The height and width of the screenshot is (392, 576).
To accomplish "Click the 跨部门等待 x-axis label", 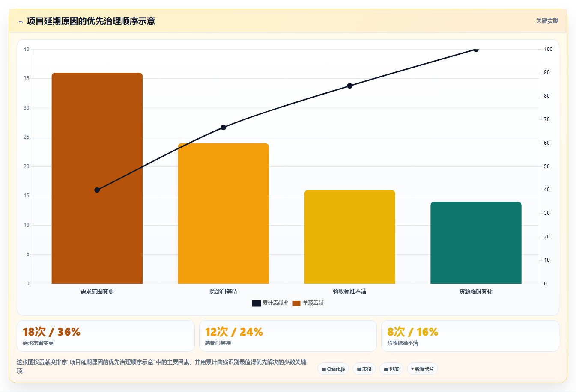I will [223, 291].
